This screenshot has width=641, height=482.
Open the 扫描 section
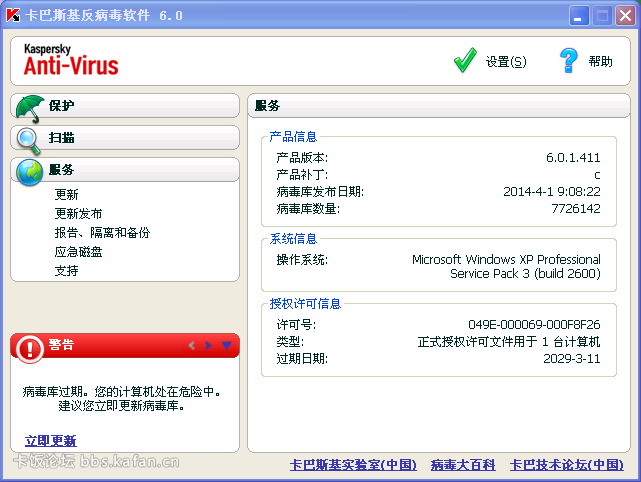(x=125, y=138)
